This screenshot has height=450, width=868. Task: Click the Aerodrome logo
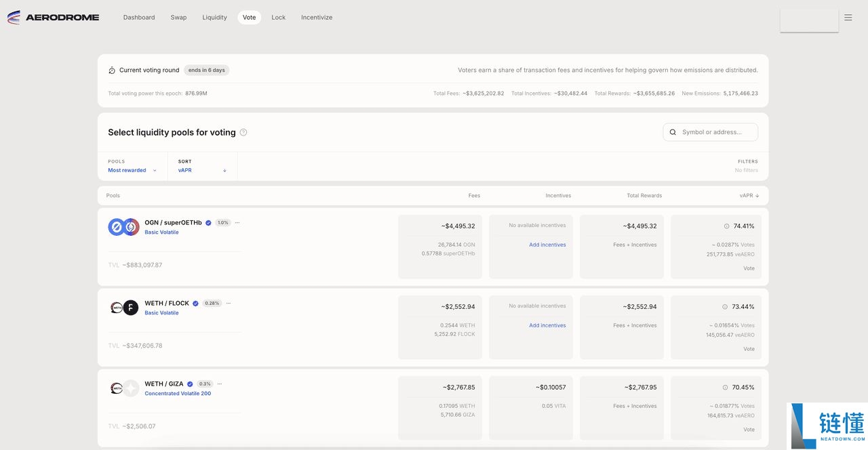pyautogui.click(x=53, y=18)
